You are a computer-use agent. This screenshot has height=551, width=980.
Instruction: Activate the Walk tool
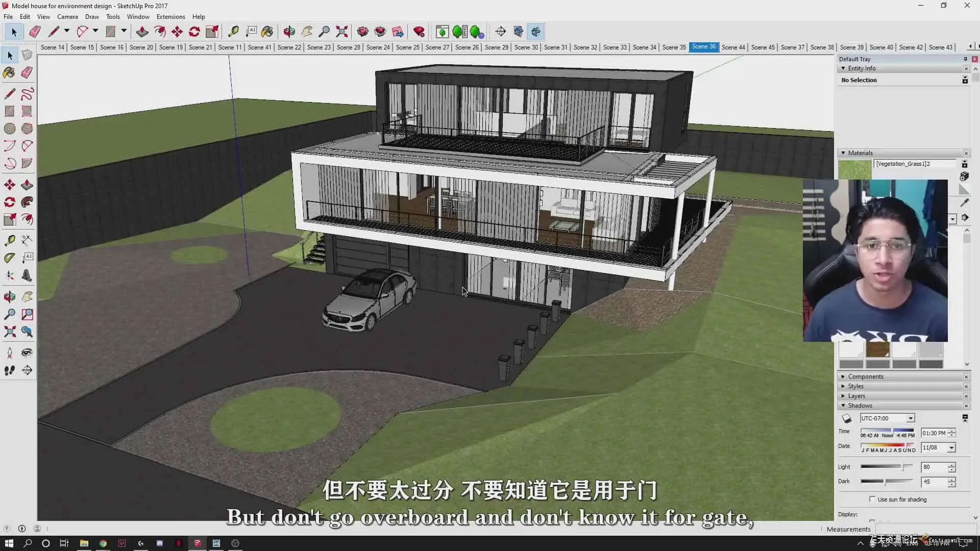tap(9, 370)
